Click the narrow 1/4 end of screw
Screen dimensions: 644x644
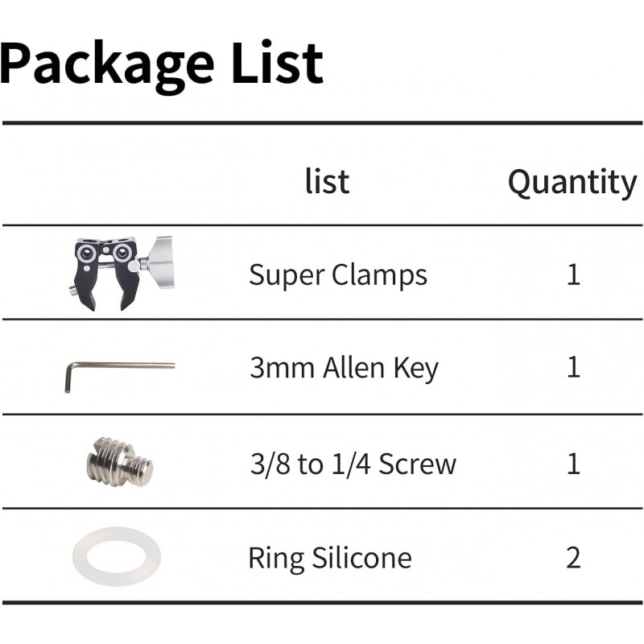(142, 470)
